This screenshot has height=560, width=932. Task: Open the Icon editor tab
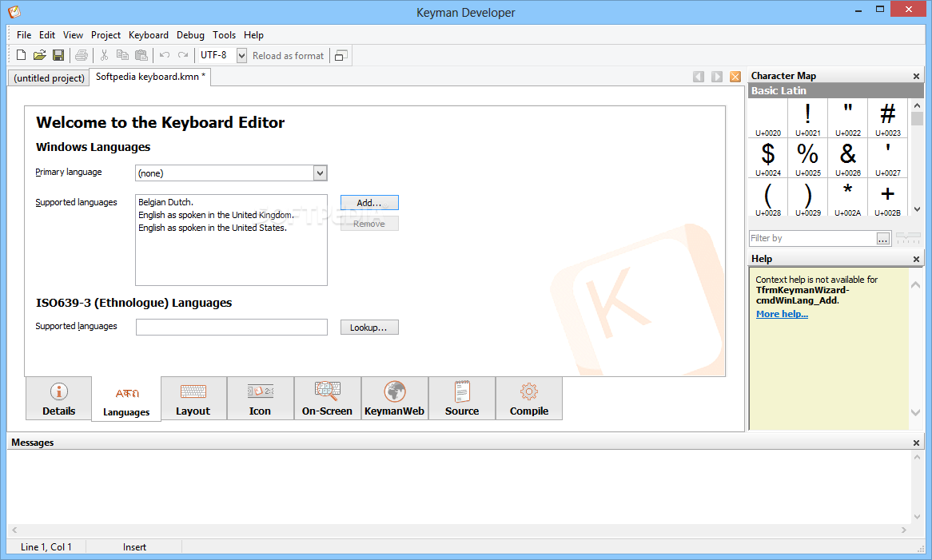261,399
